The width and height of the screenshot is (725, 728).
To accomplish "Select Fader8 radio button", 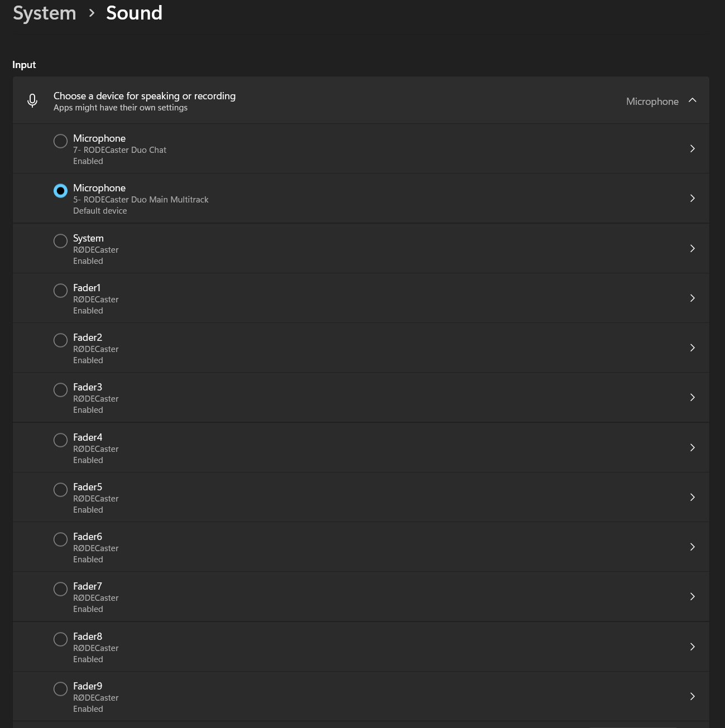I will pos(60,639).
